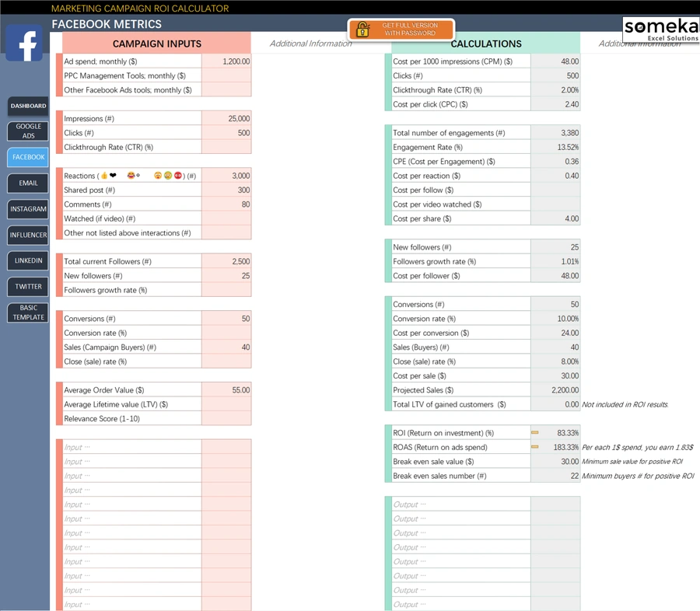Click the ROAS indicator icon beside 183.33%
Image resolution: width=700 pixels, height=611 pixels.
tap(535, 447)
